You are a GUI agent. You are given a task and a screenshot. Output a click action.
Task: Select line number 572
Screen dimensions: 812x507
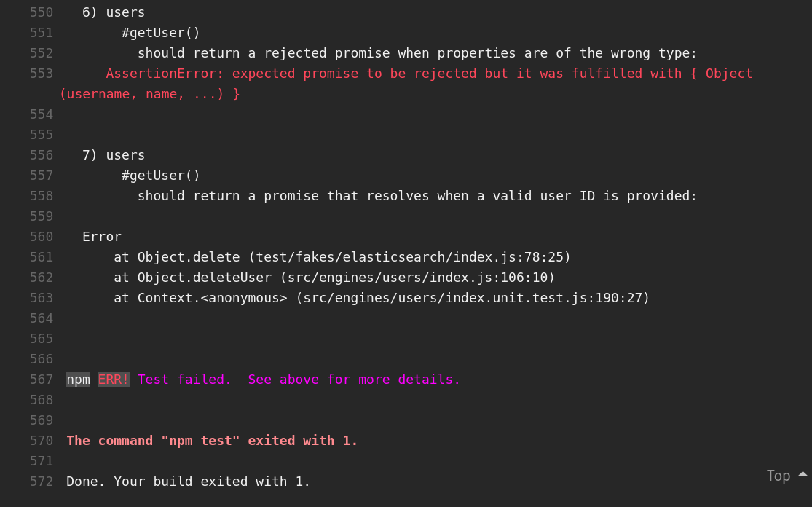42,482
